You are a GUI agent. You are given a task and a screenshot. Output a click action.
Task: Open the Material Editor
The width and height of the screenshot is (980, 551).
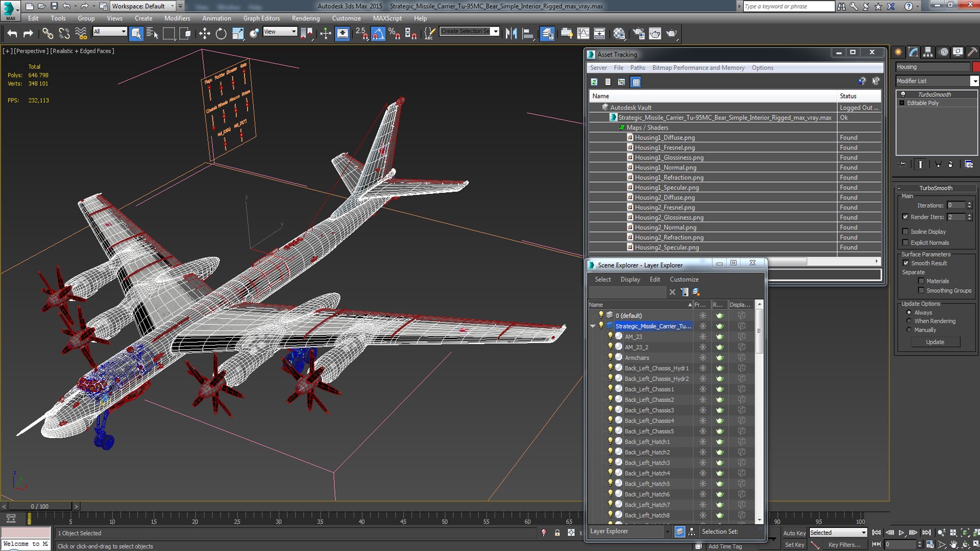(619, 34)
